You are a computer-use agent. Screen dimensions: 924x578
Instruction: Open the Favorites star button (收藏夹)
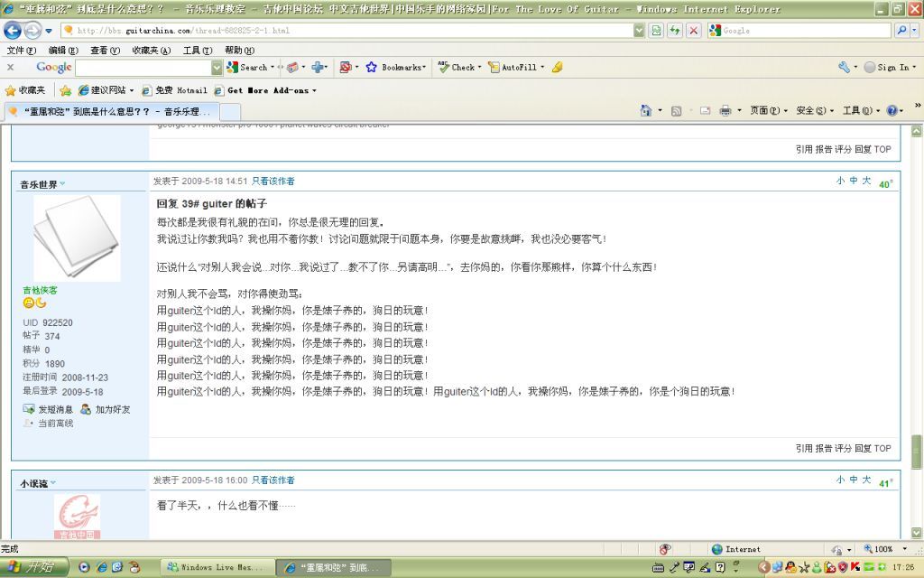[25, 90]
